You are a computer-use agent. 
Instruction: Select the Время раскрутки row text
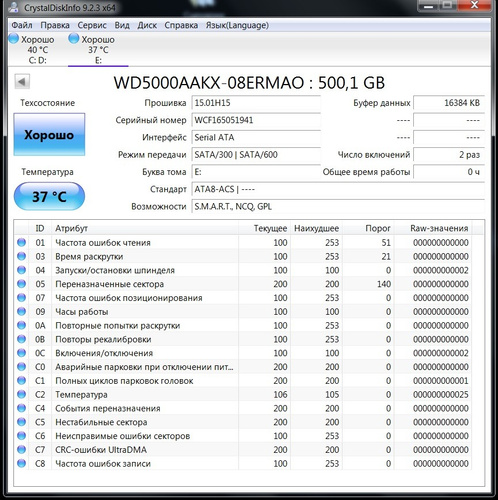click(89, 257)
